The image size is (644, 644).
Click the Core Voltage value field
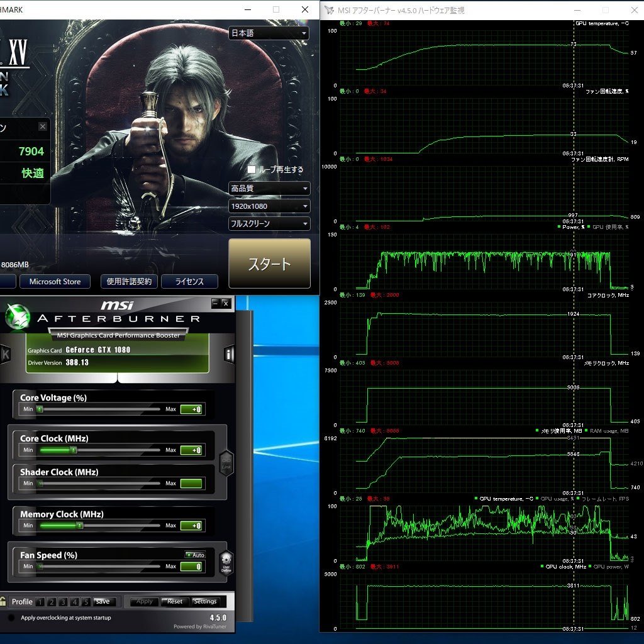(191, 409)
